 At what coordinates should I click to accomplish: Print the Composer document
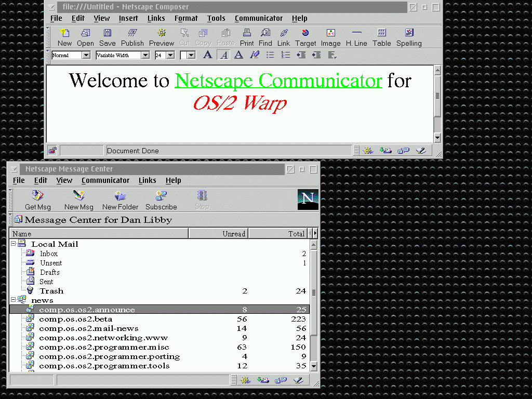click(247, 37)
